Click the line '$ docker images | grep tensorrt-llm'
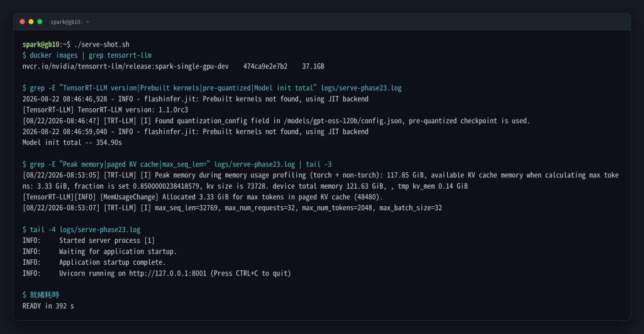Image resolution: width=644 pixels, height=334 pixels. (87, 55)
